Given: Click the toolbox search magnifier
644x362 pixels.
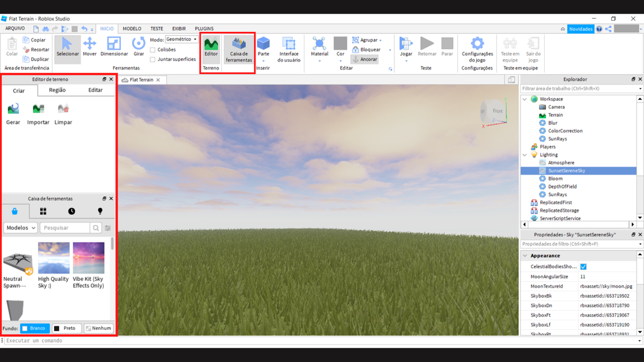Looking at the screenshot, I should coord(96,228).
